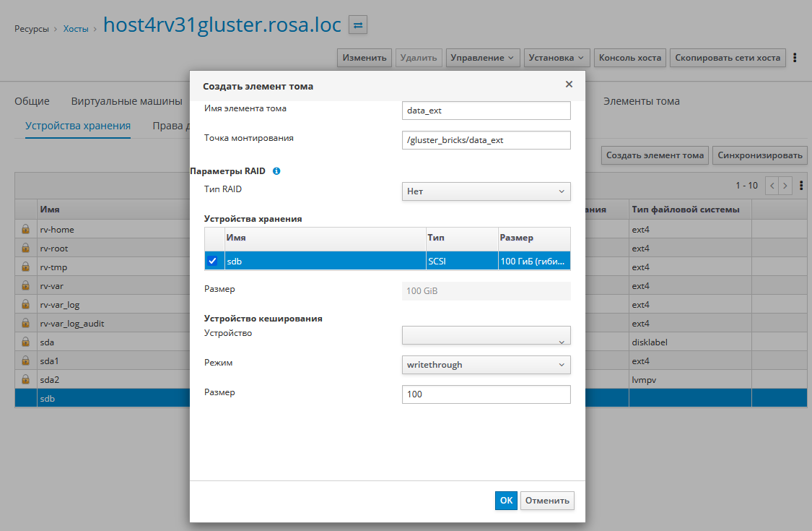Change the writethrough cache mode dropdown
The height and width of the screenshot is (531, 812).
pyautogui.click(x=486, y=365)
